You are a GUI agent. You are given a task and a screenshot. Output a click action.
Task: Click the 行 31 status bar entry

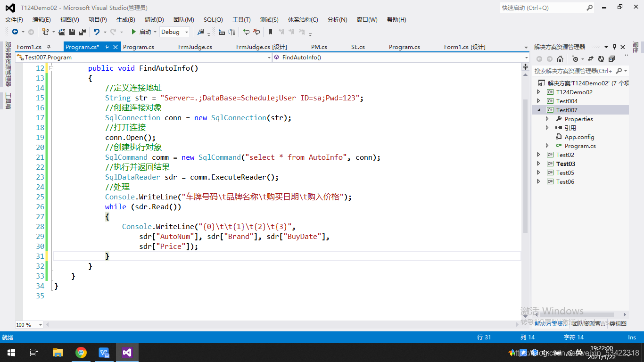(484, 337)
